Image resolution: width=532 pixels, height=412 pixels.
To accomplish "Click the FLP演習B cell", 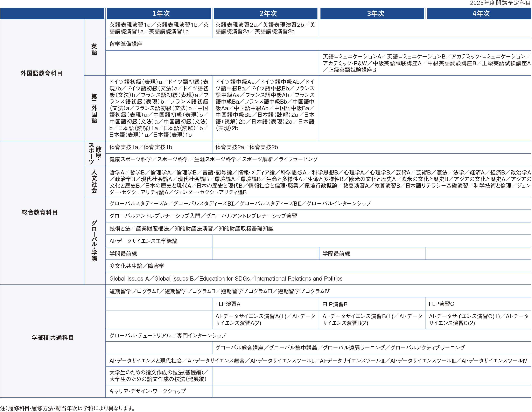I will [x=372, y=304].
